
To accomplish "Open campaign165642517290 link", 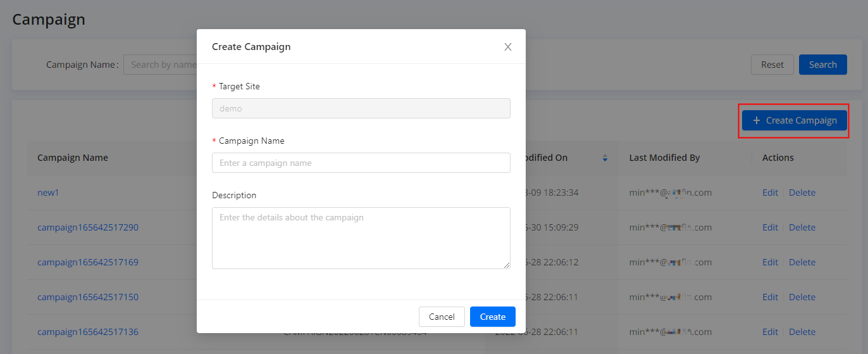I will pyautogui.click(x=87, y=227).
